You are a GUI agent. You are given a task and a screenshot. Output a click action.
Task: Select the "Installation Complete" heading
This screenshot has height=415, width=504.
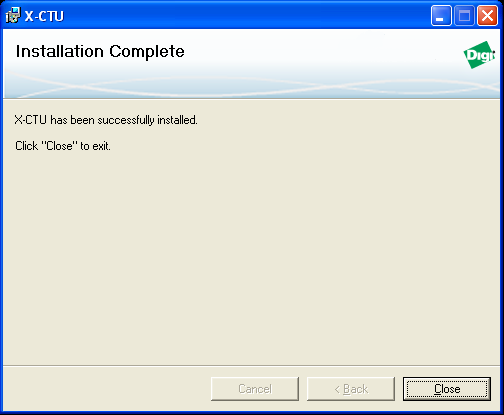pos(100,52)
